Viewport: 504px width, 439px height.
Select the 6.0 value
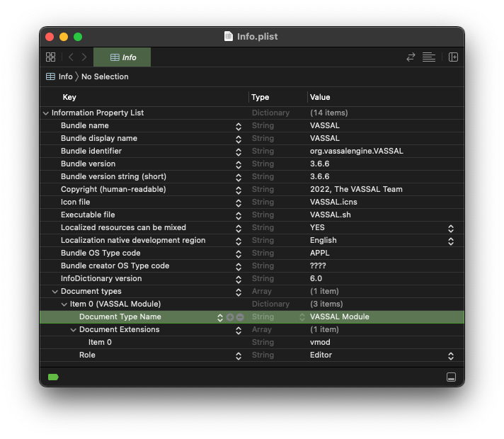[316, 278]
